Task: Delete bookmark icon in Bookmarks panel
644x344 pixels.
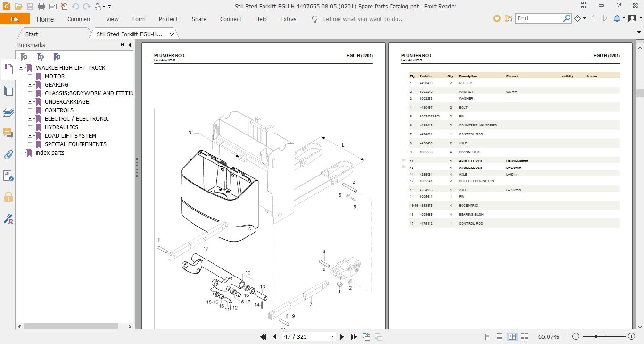Action: point(24,57)
